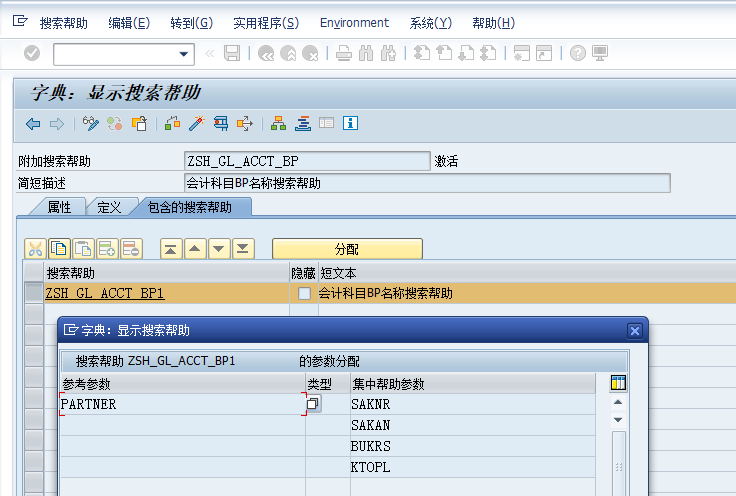The image size is (736, 496).
Task: Open value help beside PARTNER field
Action: pyautogui.click(x=314, y=404)
